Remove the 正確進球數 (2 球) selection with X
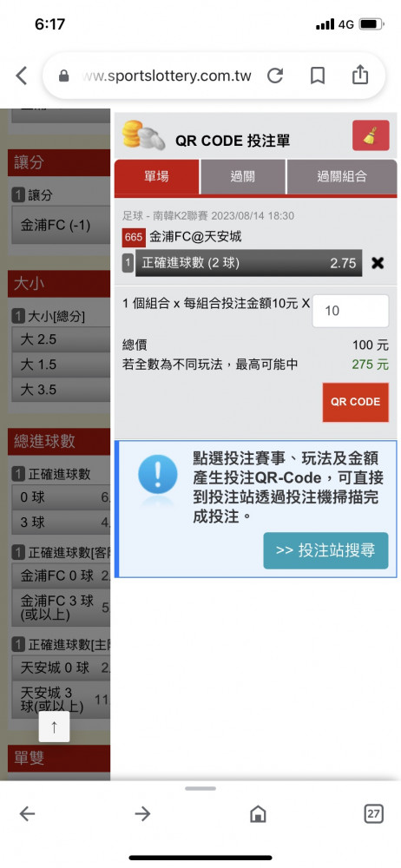The width and height of the screenshot is (401, 868). [378, 263]
